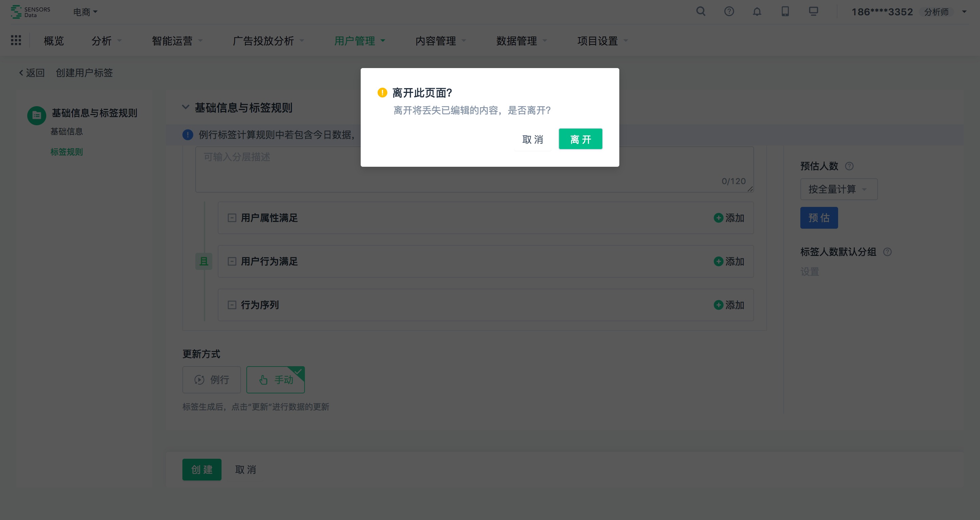Collapse the 基础信息与标签规则 section chevron
980x520 pixels.
coord(186,107)
